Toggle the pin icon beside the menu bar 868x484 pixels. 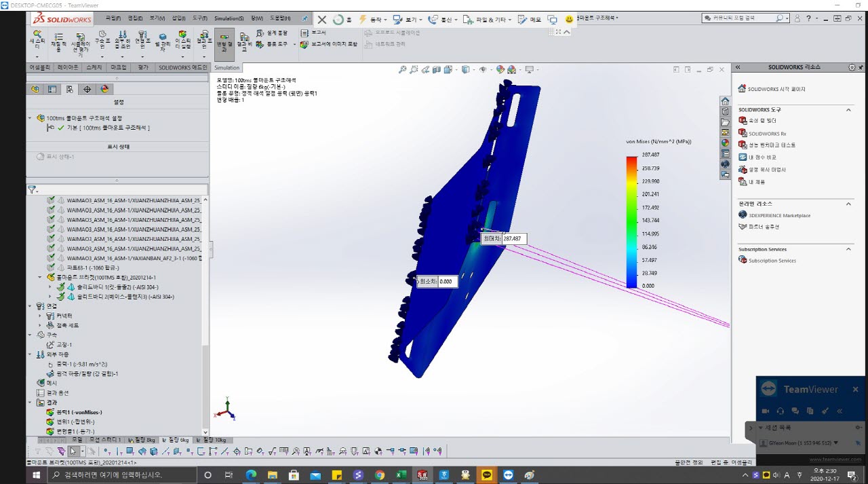(304, 19)
